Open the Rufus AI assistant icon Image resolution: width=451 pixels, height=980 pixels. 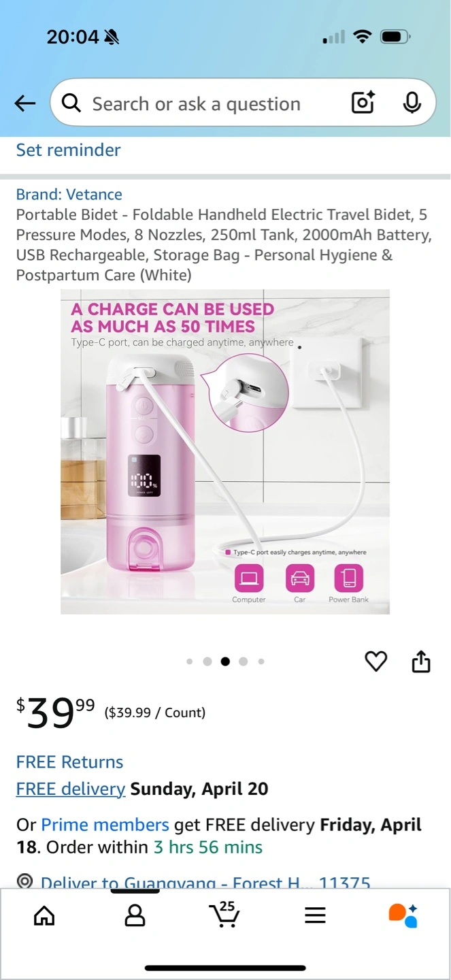pyautogui.click(x=403, y=915)
